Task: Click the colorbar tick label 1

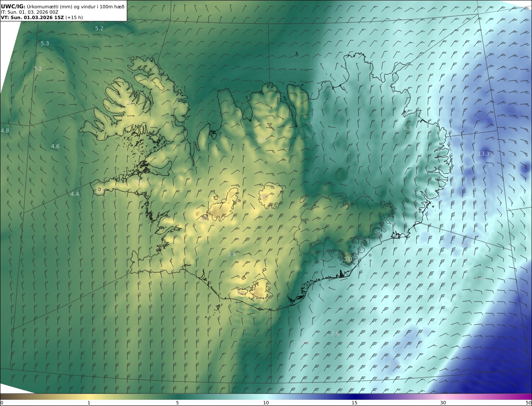Action: pos(89,403)
